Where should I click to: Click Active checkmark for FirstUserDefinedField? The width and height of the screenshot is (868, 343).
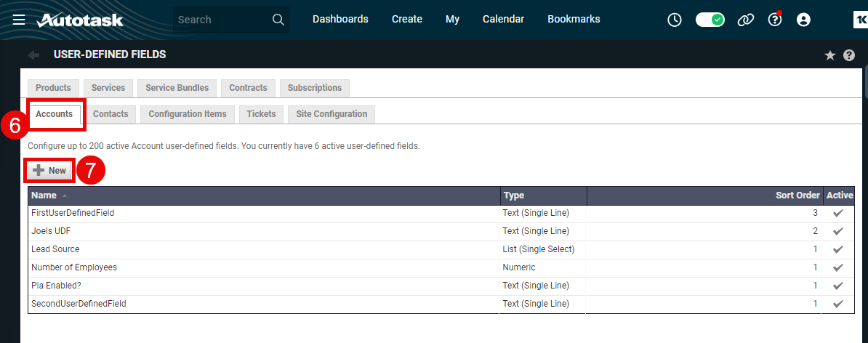point(838,213)
